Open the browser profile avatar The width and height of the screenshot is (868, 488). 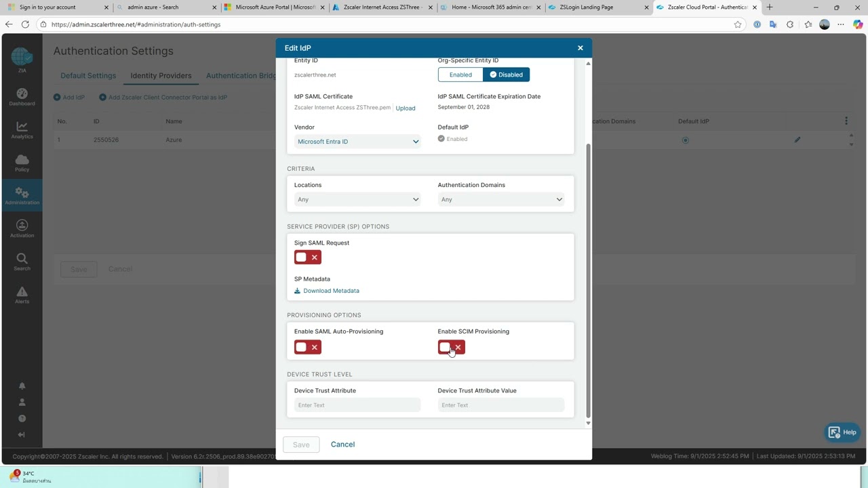coord(825,24)
